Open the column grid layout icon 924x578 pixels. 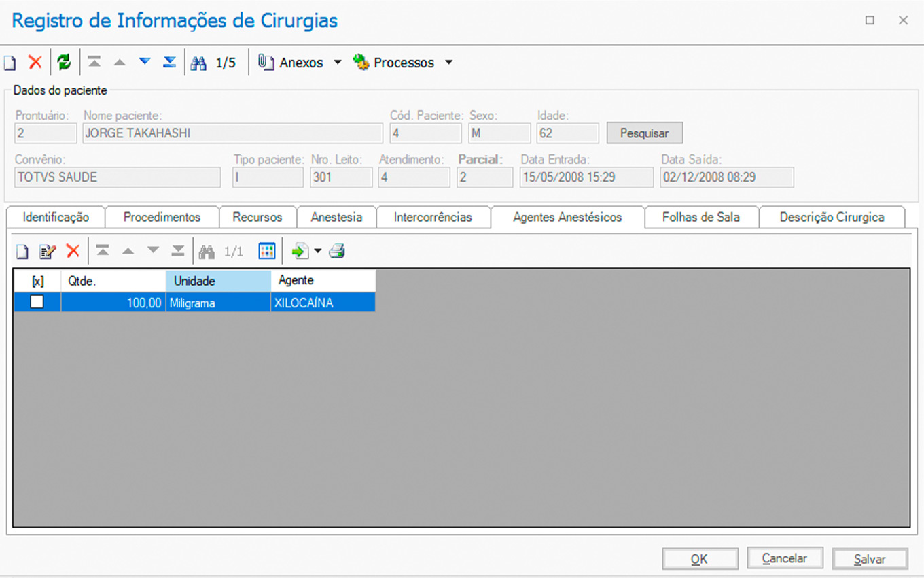click(x=267, y=252)
